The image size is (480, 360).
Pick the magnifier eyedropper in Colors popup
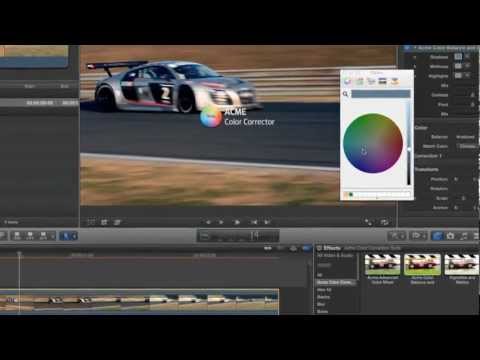[345, 94]
